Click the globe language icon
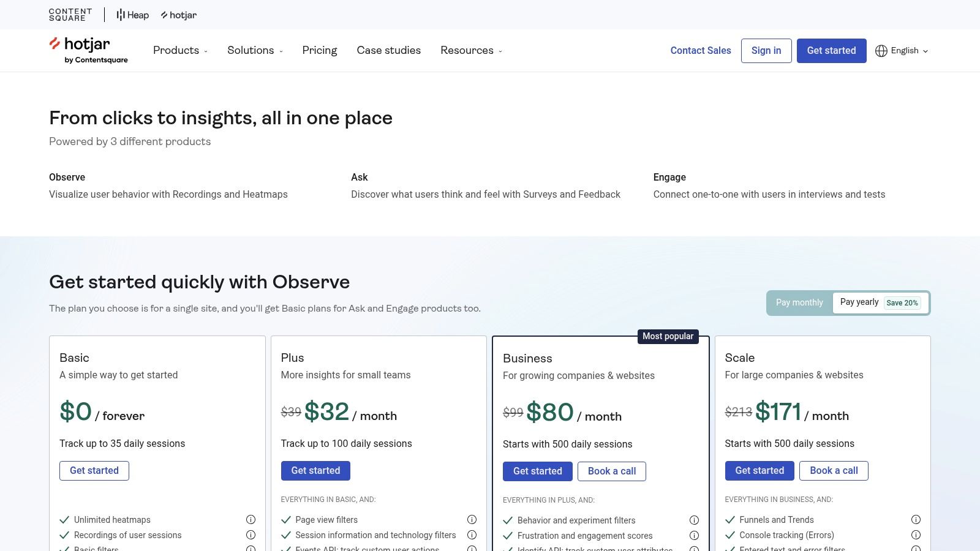 pyautogui.click(x=881, y=51)
